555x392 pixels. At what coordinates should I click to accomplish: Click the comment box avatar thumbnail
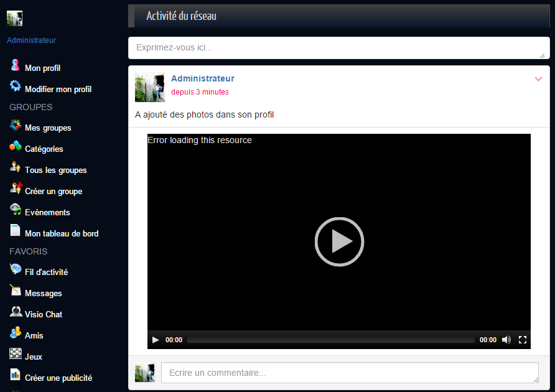[x=145, y=372]
